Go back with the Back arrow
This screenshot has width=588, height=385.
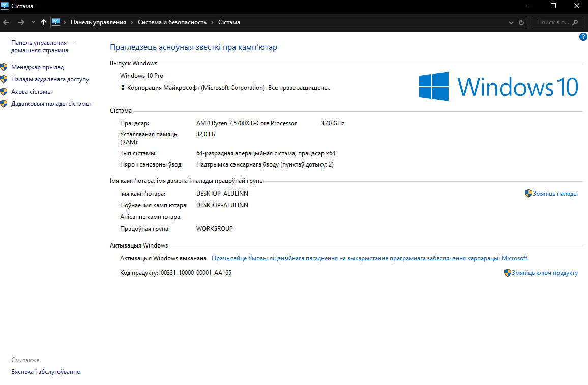(x=7, y=22)
